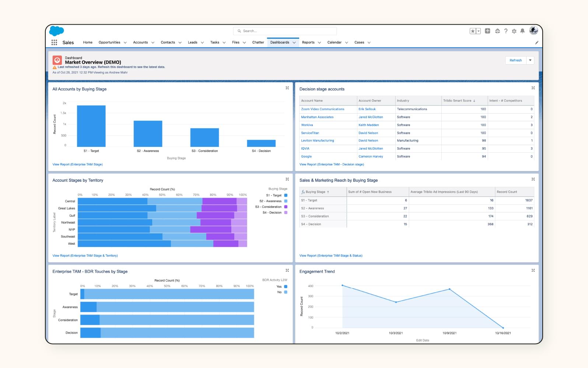This screenshot has width=588, height=368.
Task: Click the S4 - Decision row in Reach table
Action: click(417, 224)
